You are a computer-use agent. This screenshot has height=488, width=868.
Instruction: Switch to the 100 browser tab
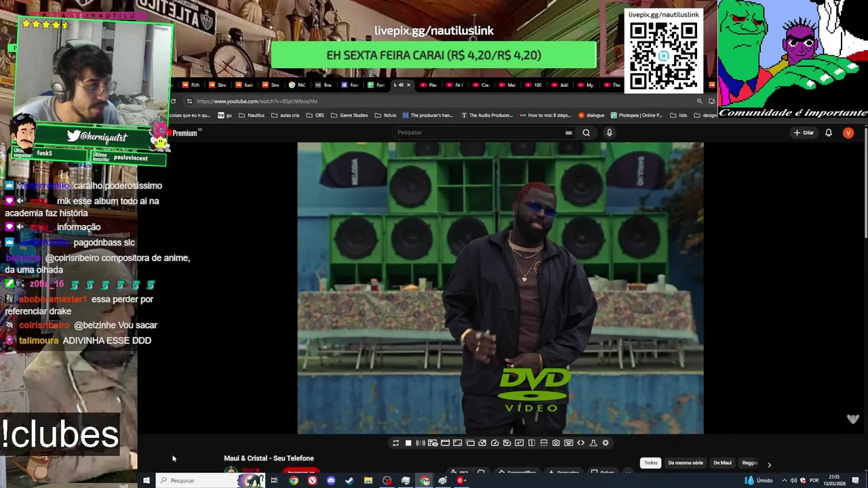point(534,85)
